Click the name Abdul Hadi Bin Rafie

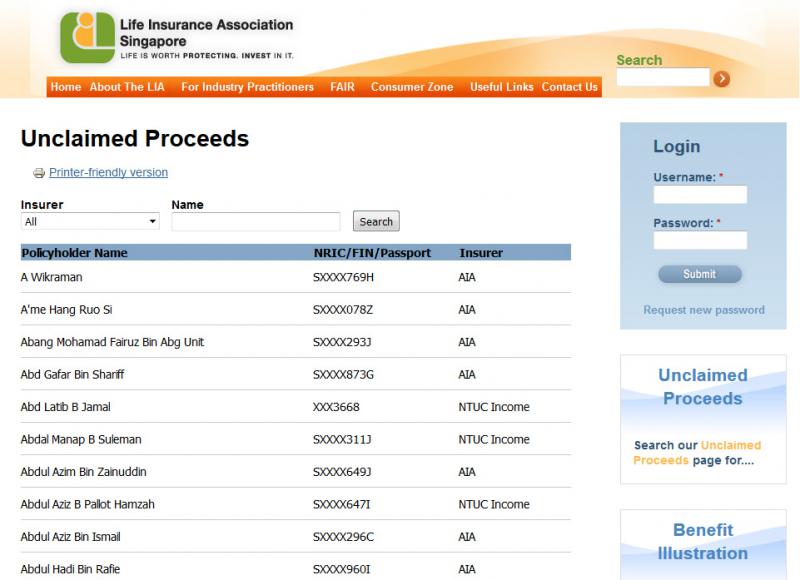click(70, 569)
